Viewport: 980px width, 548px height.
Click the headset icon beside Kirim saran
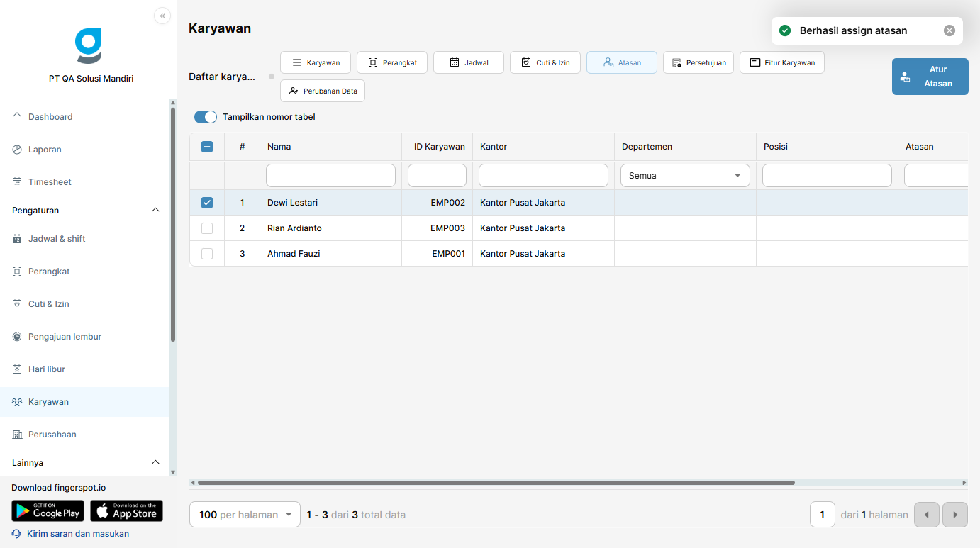(x=16, y=534)
